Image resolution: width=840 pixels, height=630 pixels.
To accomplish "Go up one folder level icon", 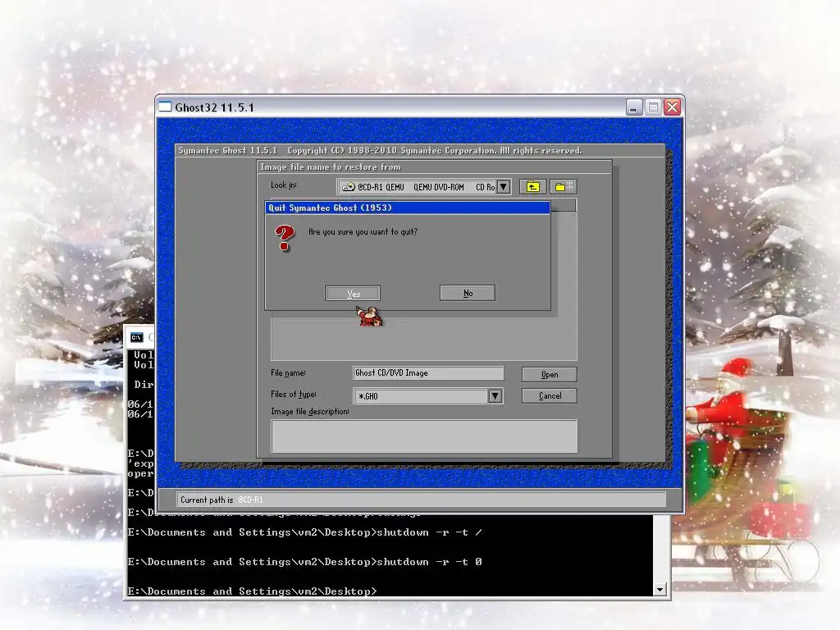I will coord(532,186).
